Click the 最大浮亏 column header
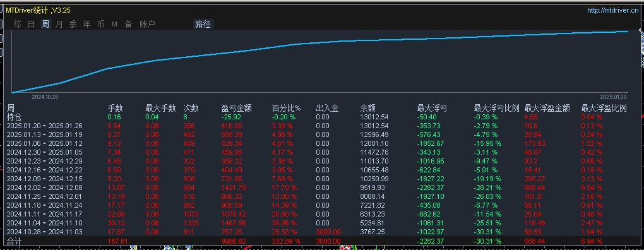The width and height of the screenshot is (644, 250). pyautogui.click(x=432, y=109)
